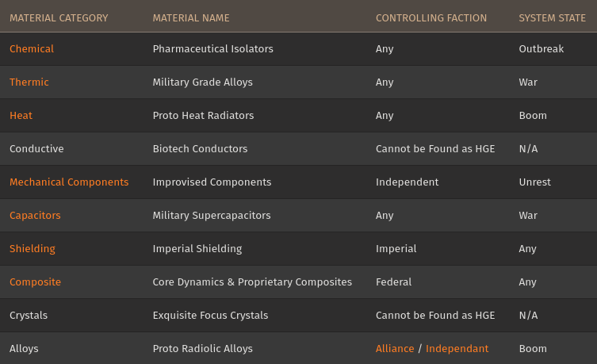Select the Imperial Shielding material name
The height and width of the screenshot is (364, 597).
point(197,249)
